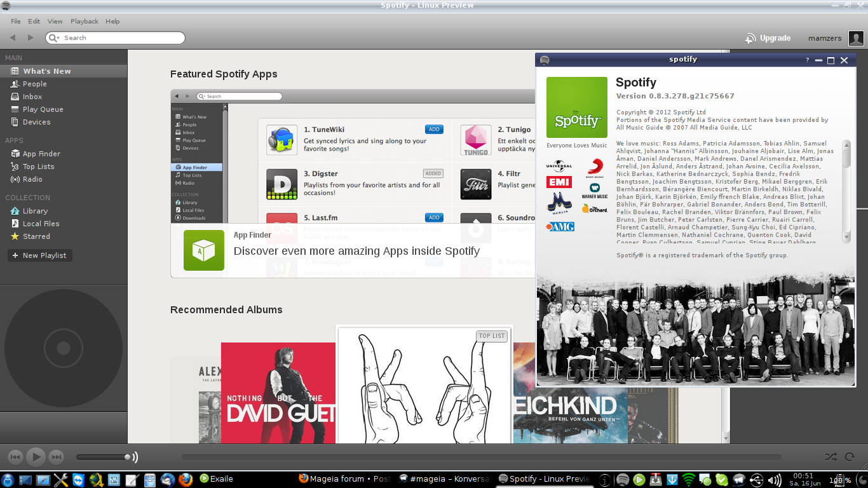The image size is (868, 488).
Task: Go back with the left navigation arrow
Action: 13,37
